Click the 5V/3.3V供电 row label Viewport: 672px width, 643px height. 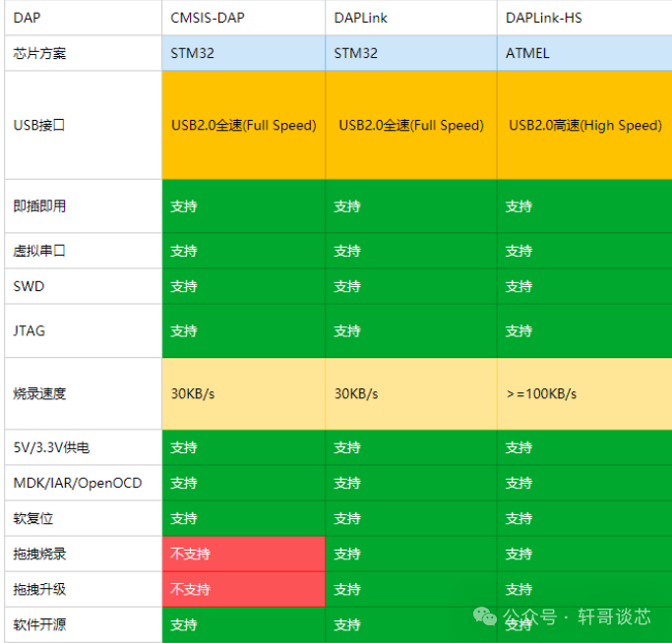84,447
